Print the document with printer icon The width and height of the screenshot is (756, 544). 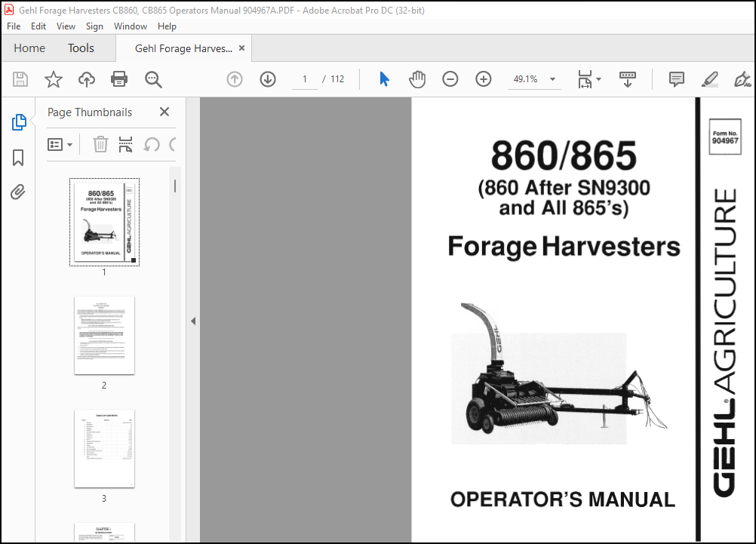(119, 79)
